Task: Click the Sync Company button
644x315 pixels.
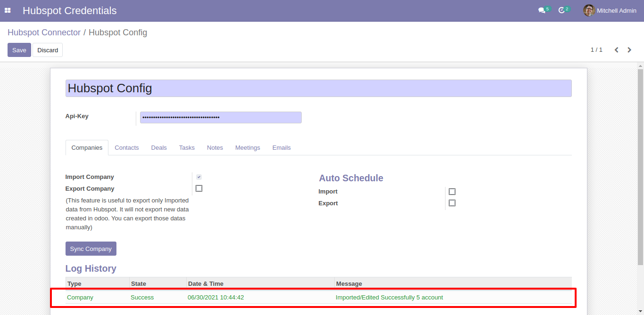Action: (91, 249)
